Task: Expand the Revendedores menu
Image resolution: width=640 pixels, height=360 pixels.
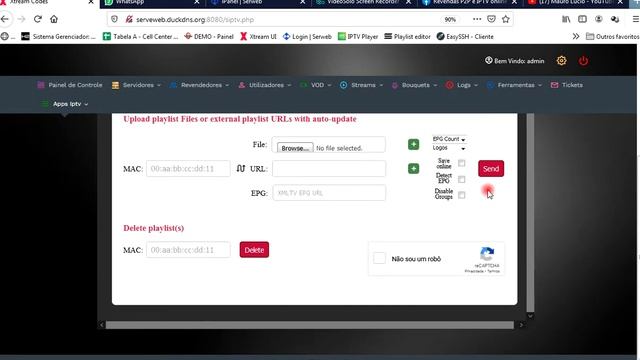Action: tap(200, 85)
